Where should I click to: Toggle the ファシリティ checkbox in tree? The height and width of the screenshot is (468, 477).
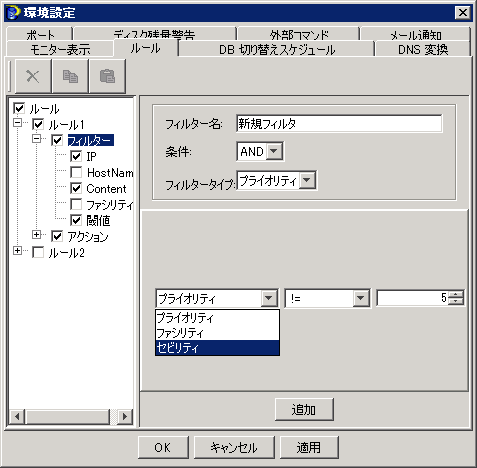pos(76,204)
